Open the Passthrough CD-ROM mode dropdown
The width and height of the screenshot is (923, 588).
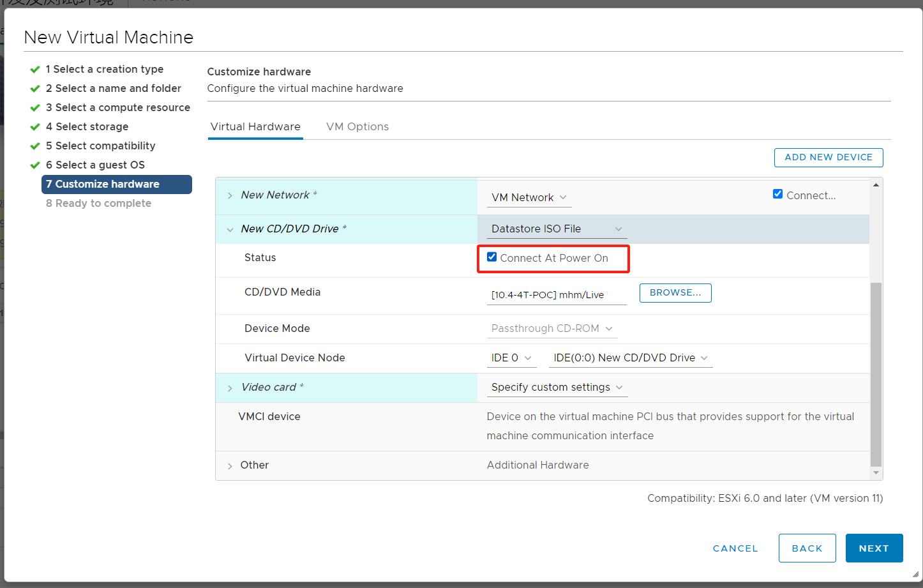click(x=552, y=329)
